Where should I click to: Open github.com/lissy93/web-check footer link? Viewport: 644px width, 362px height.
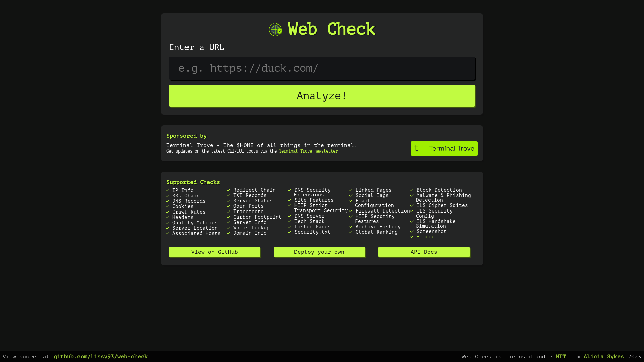[101, 357]
